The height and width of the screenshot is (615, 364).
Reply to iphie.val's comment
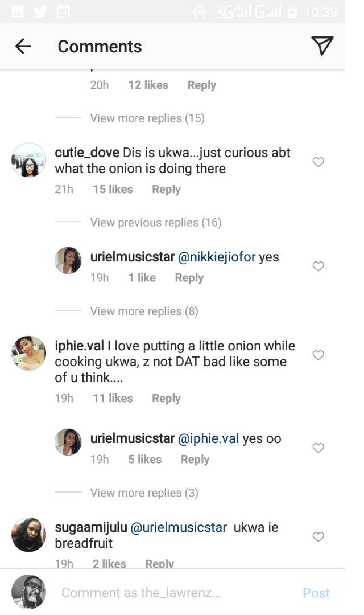click(x=166, y=399)
